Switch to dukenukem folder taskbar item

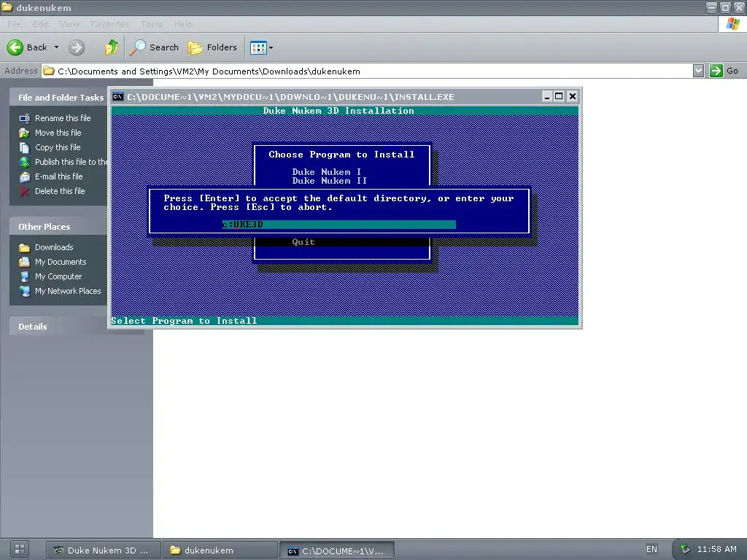coord(220,550)
